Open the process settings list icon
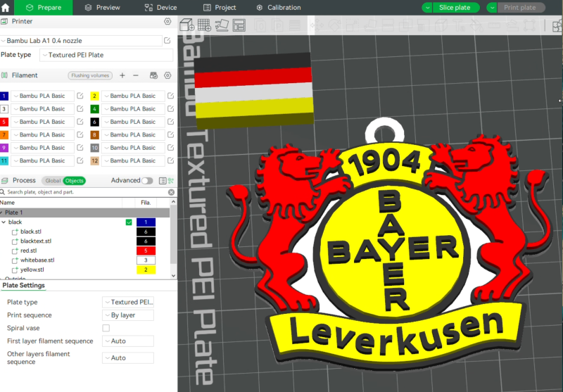This screenshot has width=563, height=392. tap(163, 181)
